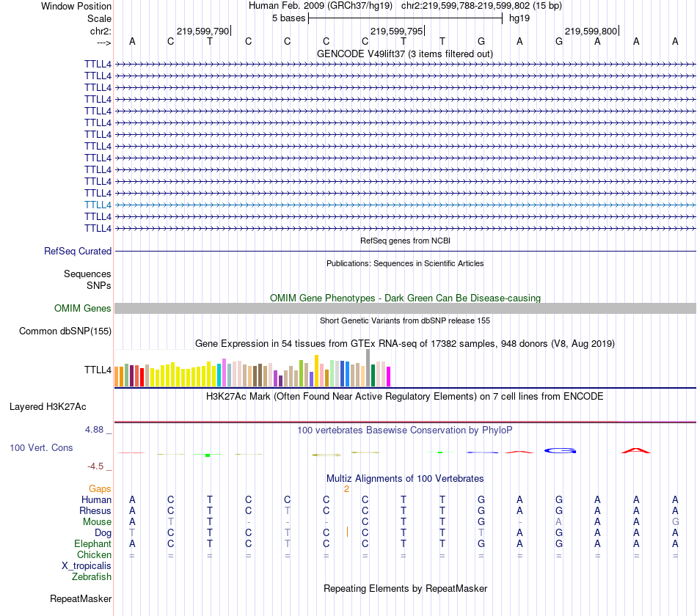697x616 pixels.
Task: Click the chr2:219,599,788-219,599,802 (15 bp) header text
Action: tap(481, 6)
